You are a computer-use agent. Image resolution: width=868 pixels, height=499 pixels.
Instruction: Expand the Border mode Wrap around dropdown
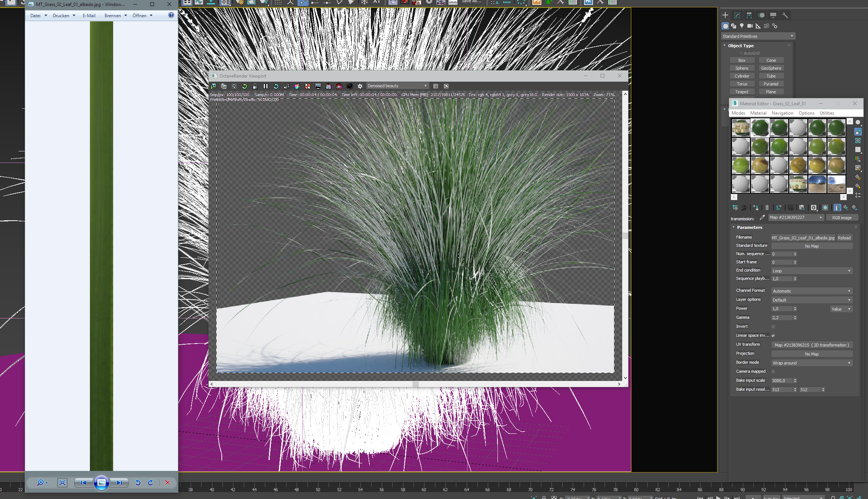click(812, 363)
